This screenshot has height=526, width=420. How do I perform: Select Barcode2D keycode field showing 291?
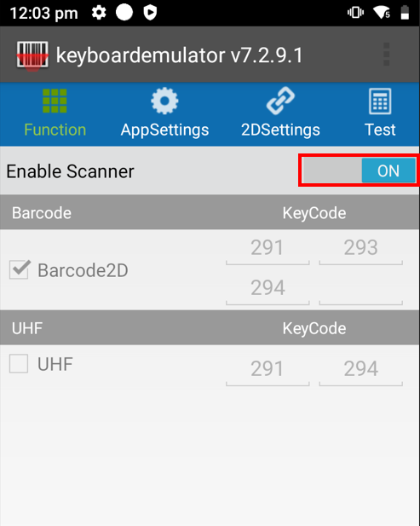click(268, 249)
